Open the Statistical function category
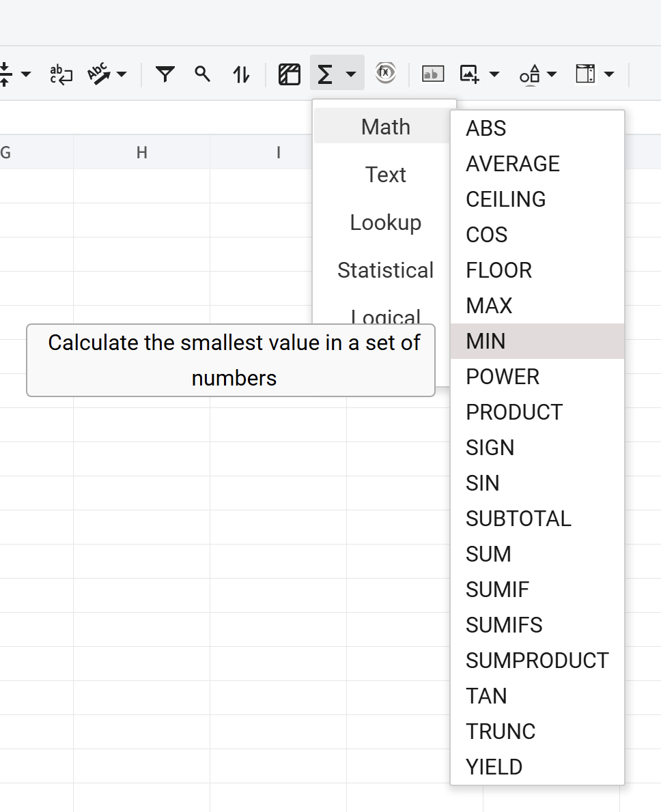The width and height of the screenshot is (661, 812). (385, 270)
